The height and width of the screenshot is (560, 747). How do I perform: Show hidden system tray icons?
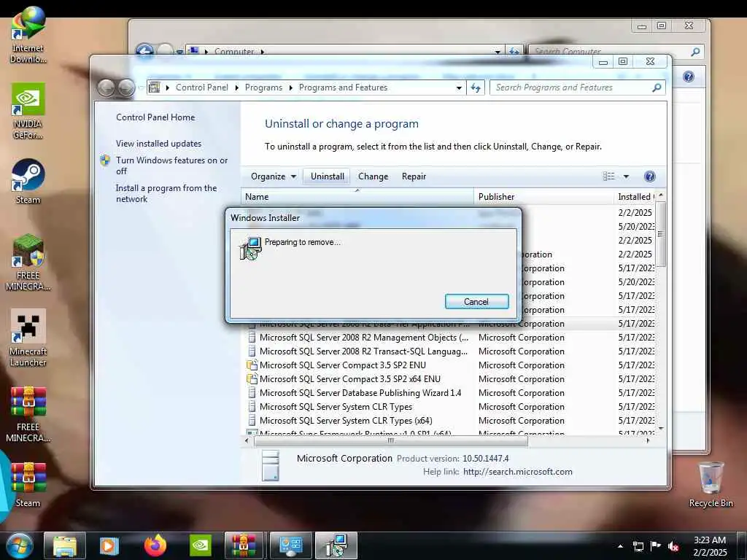tap(620, 546)
